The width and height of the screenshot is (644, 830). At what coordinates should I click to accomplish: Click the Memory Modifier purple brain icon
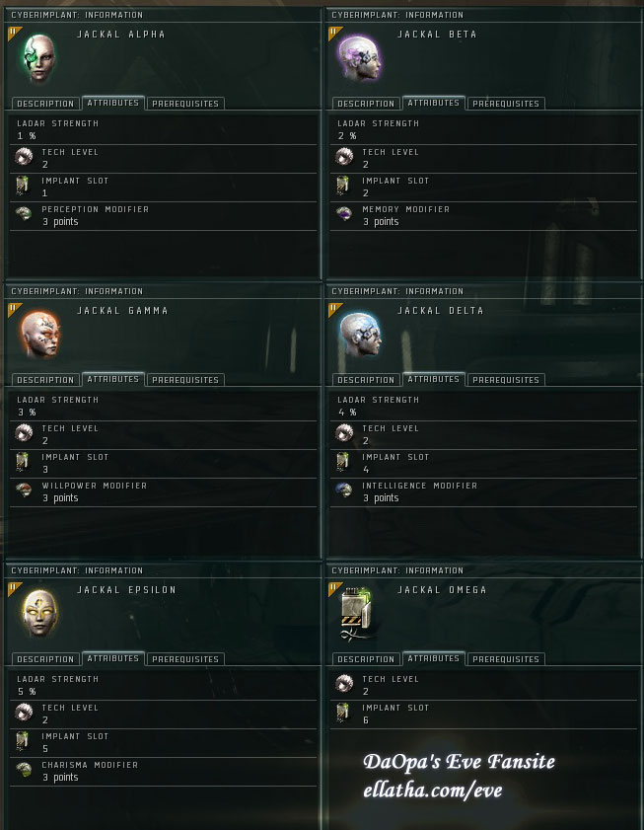point(344,214)
